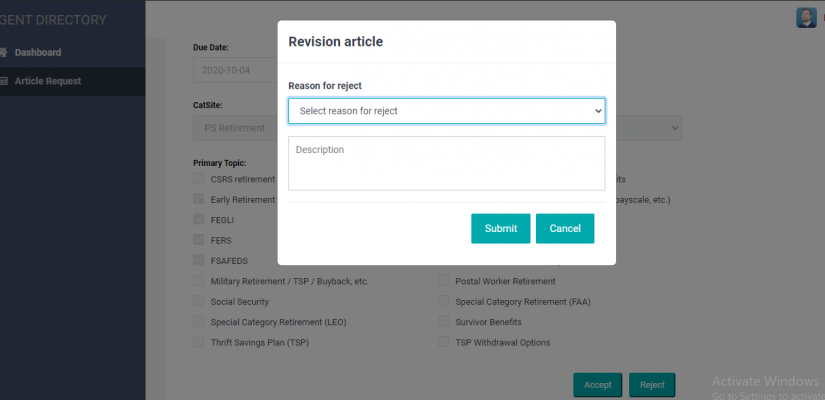Open the user profile avatar

click(806, 17)
